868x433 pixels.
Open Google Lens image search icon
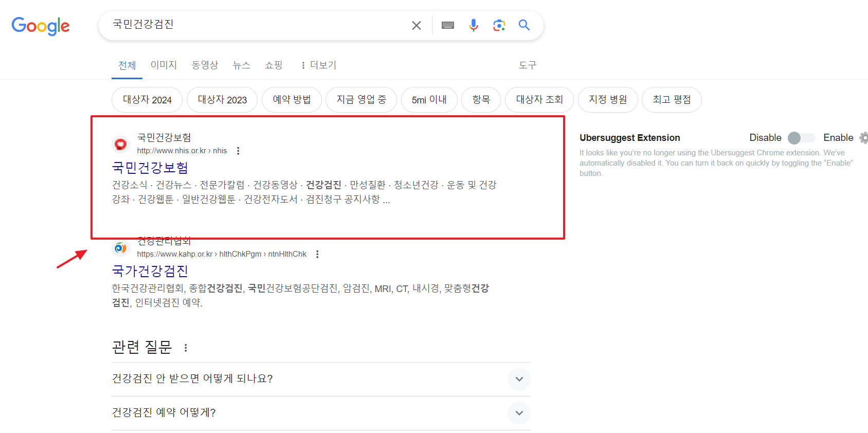point(499,25)
